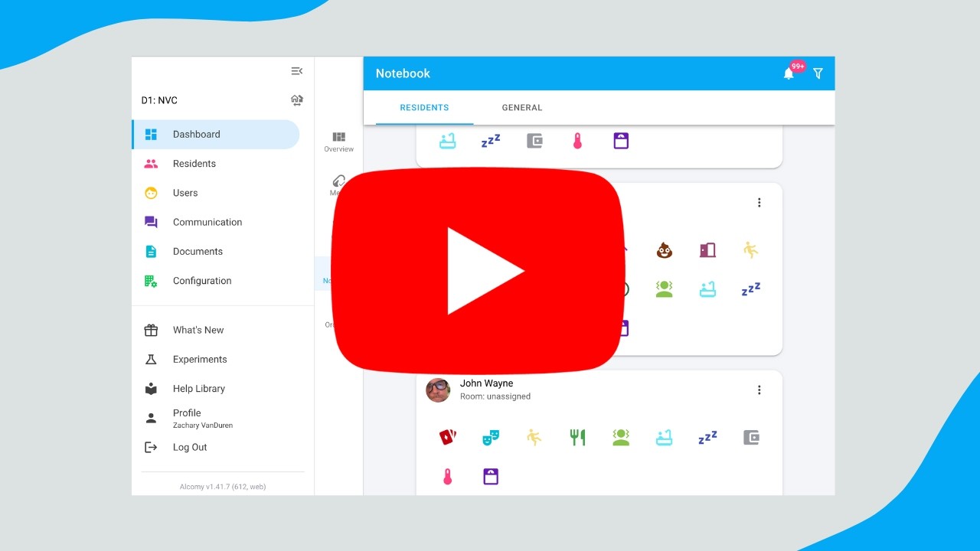
Task: Click the theater masks icon for John Wayne
Action: coord(491,438)
